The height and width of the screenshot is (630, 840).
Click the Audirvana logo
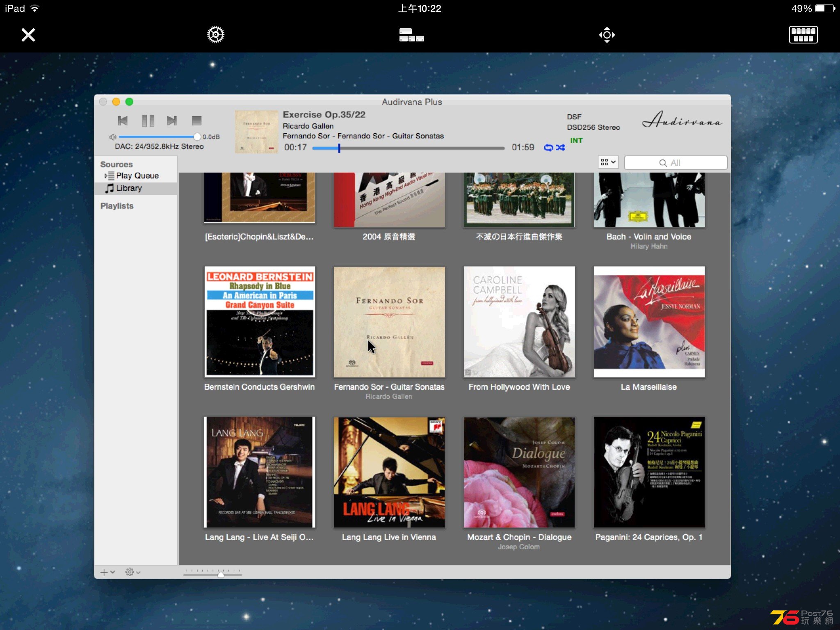tap(682, 119)
